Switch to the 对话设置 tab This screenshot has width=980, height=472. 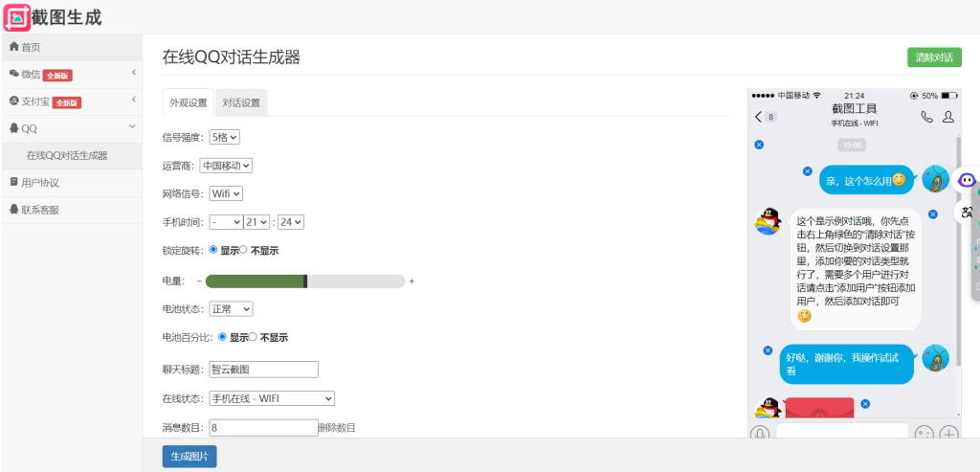[x=241, y=103]
